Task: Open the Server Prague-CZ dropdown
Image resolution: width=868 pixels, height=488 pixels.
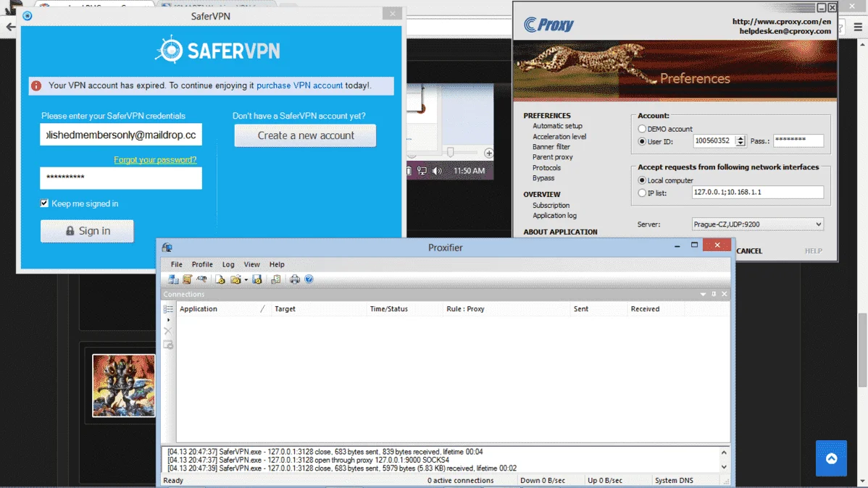Action: (x=757, y=224)
